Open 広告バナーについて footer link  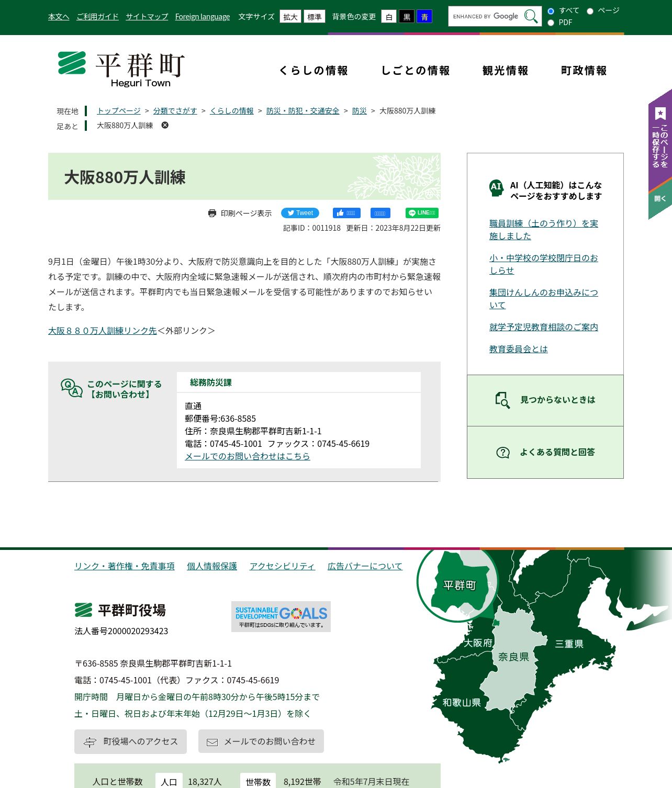[x=365, y=566]
